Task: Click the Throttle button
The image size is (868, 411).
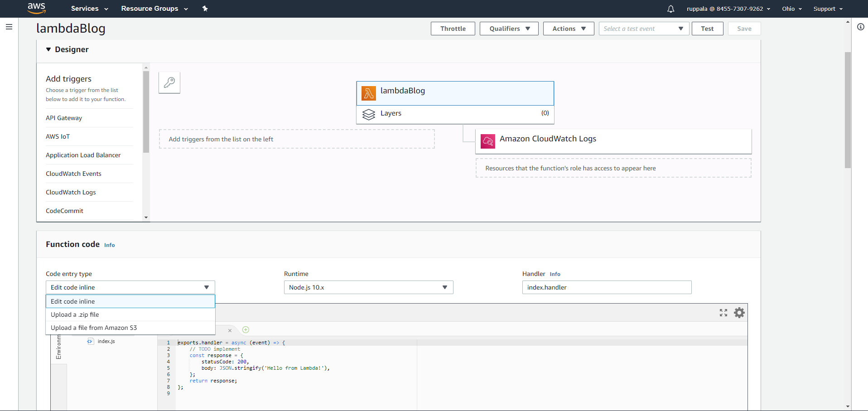Action: pyautogui.click(x=453, y=29)
